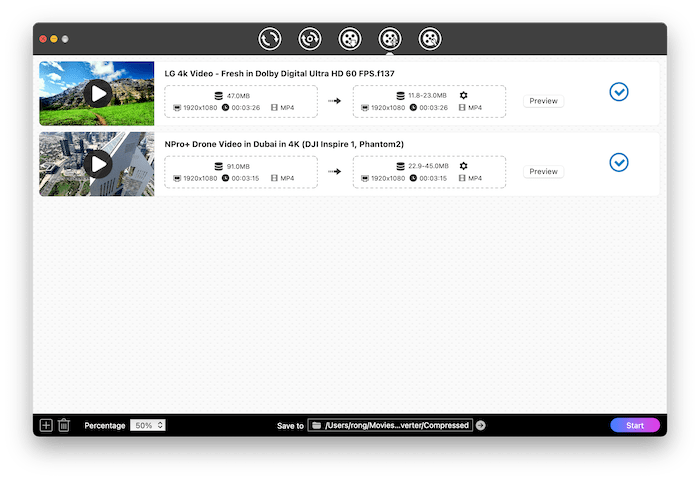Image resolution: width=700 pixels, height=480 pixels.
Task: Click the add file plus icon
Action: (46, 425)
